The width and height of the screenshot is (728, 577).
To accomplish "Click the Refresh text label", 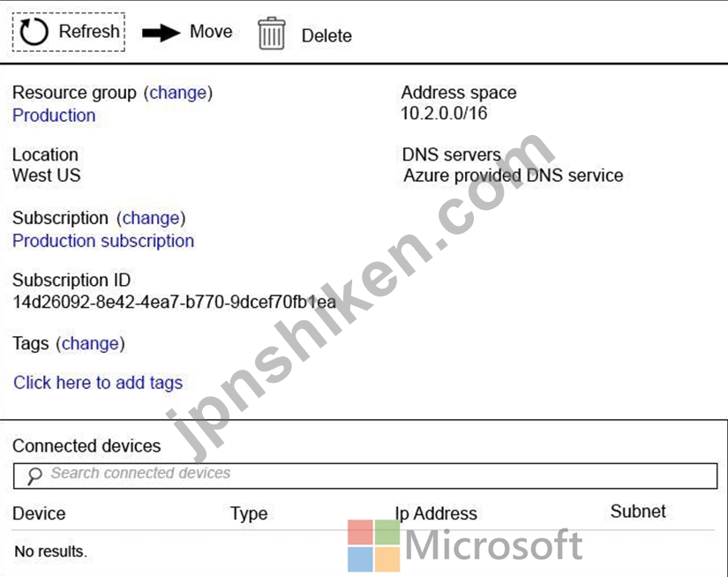I will point(89,32).
